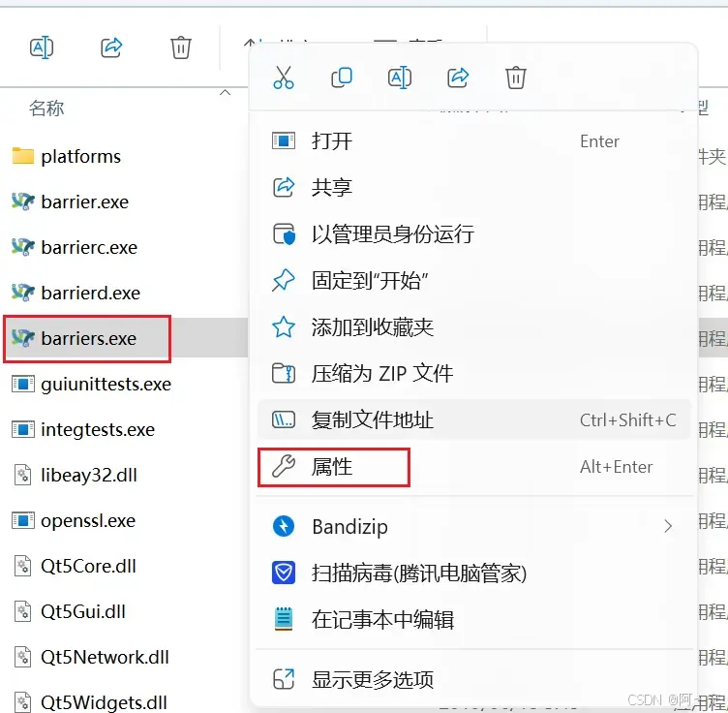This screenshot has width=728, height=713.
Task: Select barrierc.exe in file list
Action: pyautogui.click(x=89, y=248)
